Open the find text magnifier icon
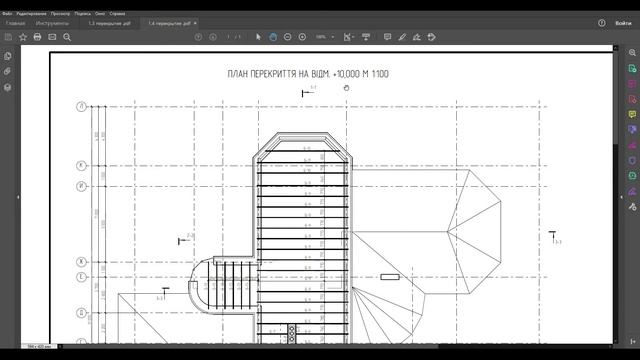 click(x=67, y=37)
